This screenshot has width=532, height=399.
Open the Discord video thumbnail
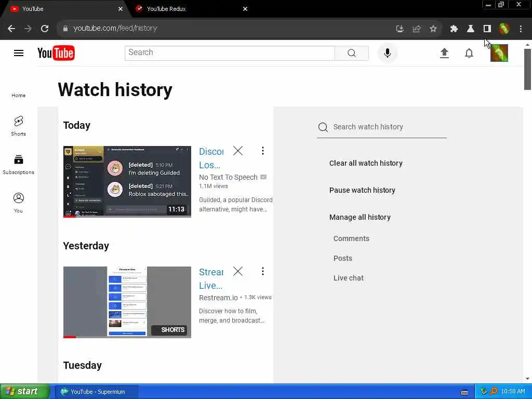point(127,182)
